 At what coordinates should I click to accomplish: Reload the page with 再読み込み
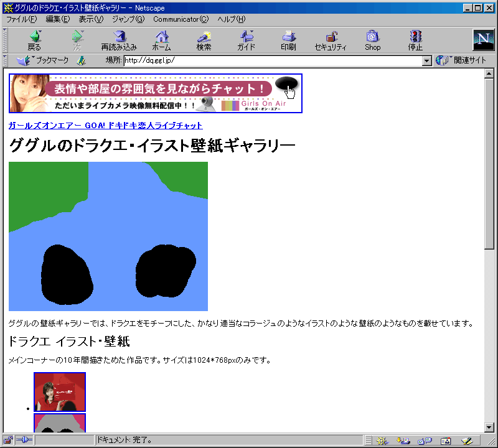(119, 40)
